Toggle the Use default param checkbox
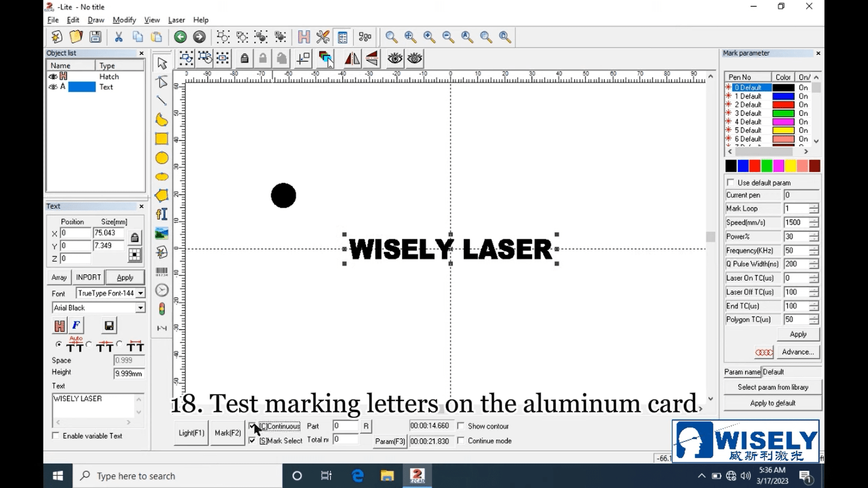 click(731, 183)
